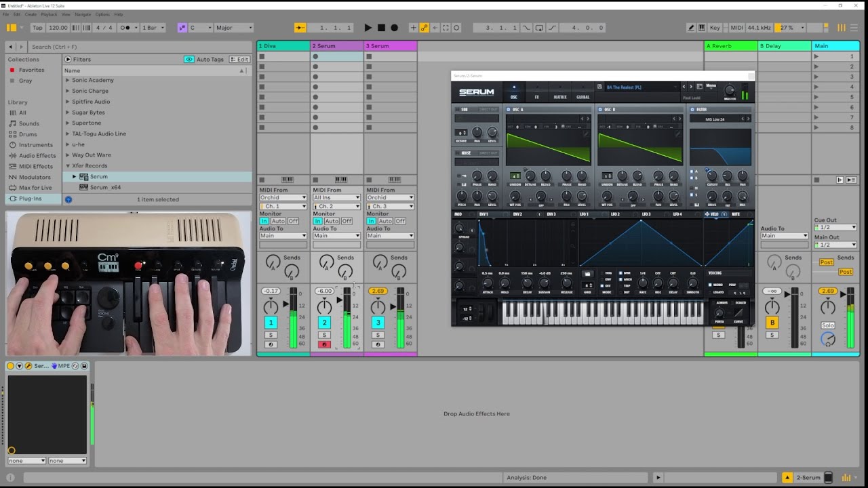Toggle Serum OSC B enable switch
Screen dimensions: 868x488
(601, 109)
